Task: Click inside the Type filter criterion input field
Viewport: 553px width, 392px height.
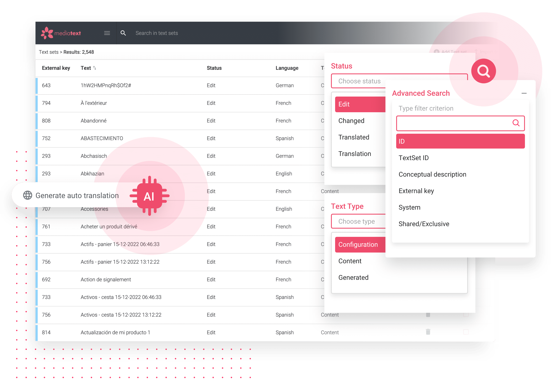Action: click(x=460, y=123)
